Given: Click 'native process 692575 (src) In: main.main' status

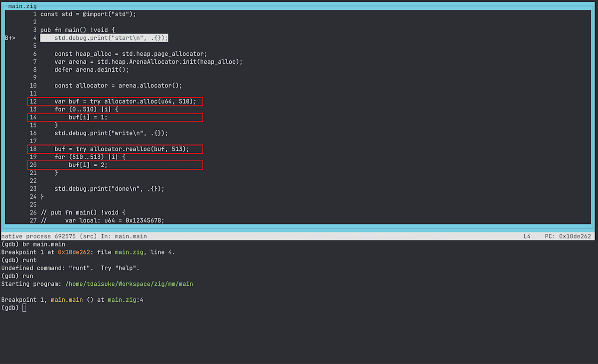Looking at the screenshot, I should tap(74, 236).
